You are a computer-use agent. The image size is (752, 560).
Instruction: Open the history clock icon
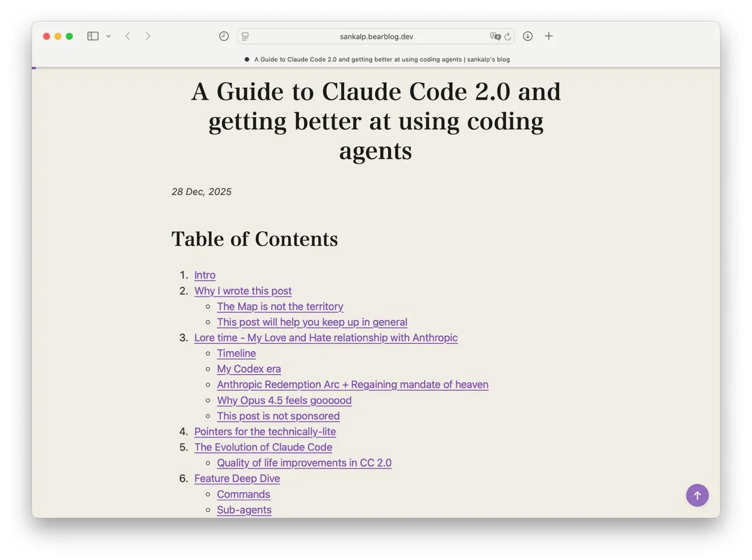[x=224, y=36]
